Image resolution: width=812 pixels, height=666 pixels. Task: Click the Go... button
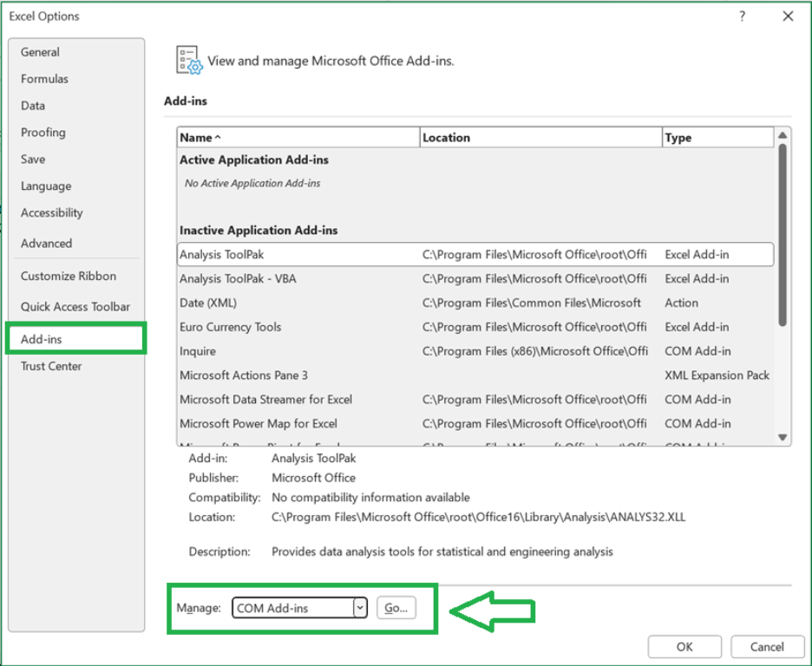(x=396, y=608)
